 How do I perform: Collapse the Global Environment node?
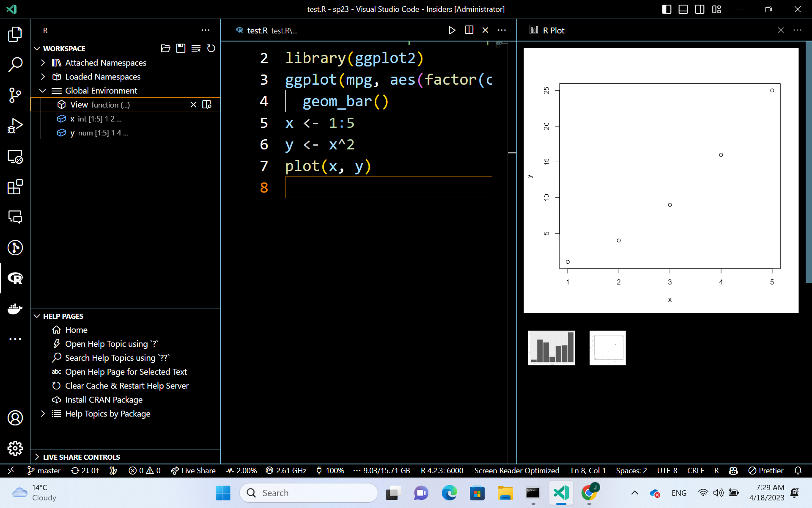[43, 91]
